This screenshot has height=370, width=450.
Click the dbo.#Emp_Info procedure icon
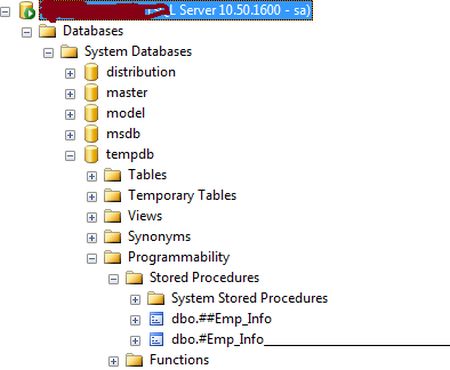click(x=156, y=340)
